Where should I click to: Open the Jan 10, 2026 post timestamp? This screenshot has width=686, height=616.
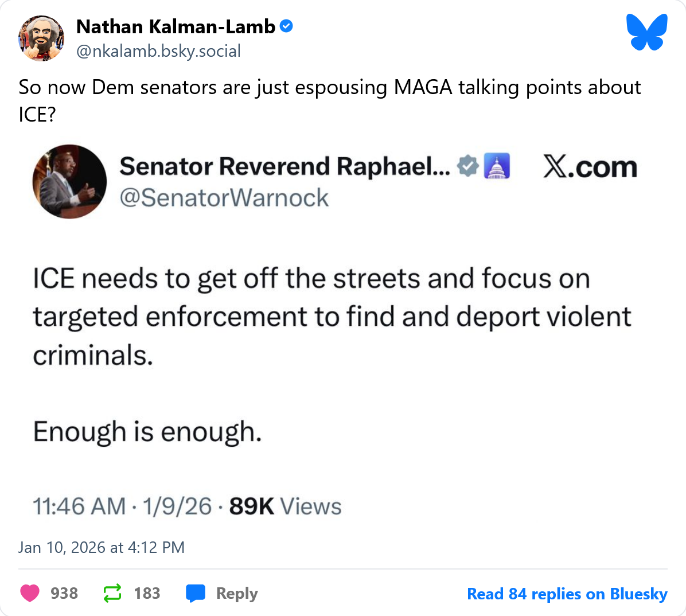102,547
